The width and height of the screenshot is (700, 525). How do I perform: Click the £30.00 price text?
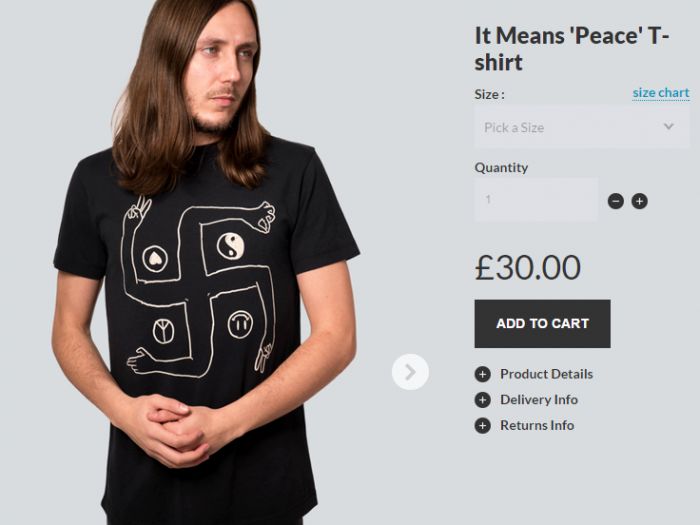[527, 267]
